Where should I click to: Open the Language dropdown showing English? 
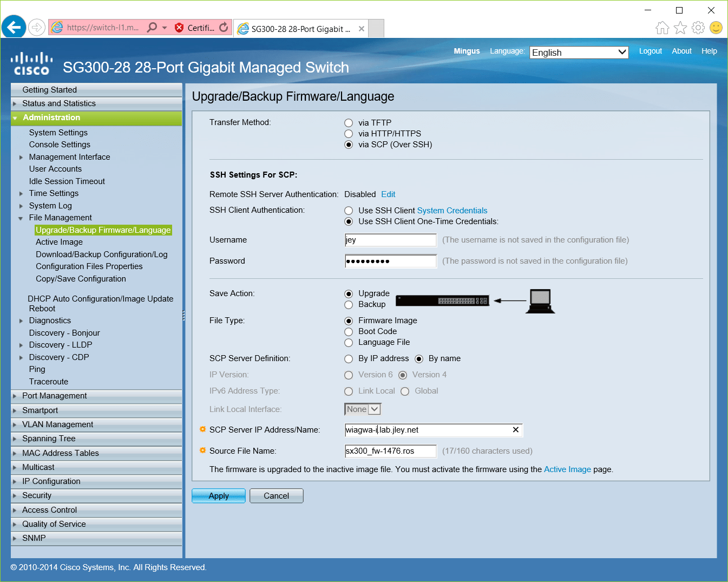[x=579, y=53]
